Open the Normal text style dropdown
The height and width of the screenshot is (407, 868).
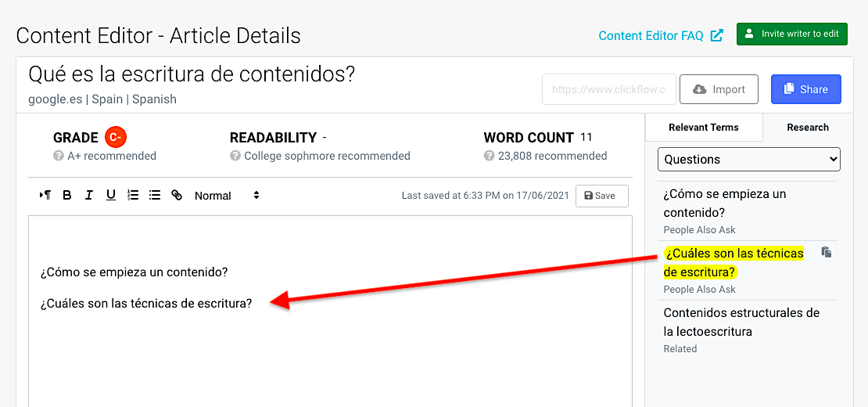click(x=227, y=196)
